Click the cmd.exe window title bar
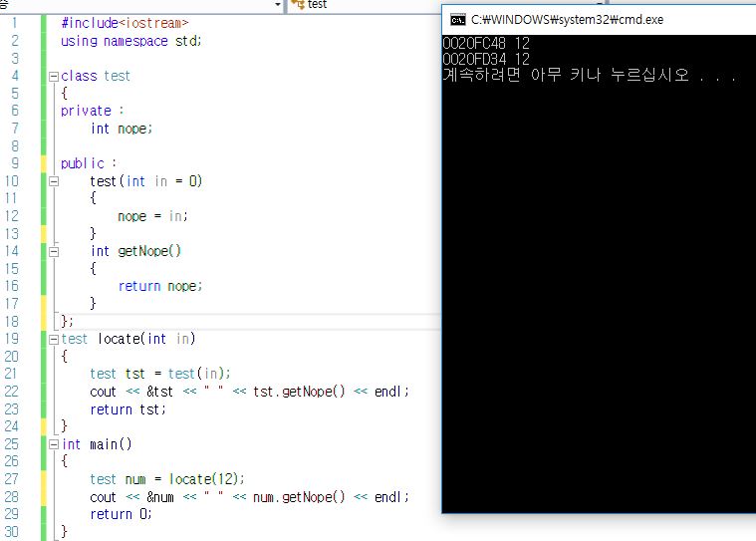 click(598, 19)
